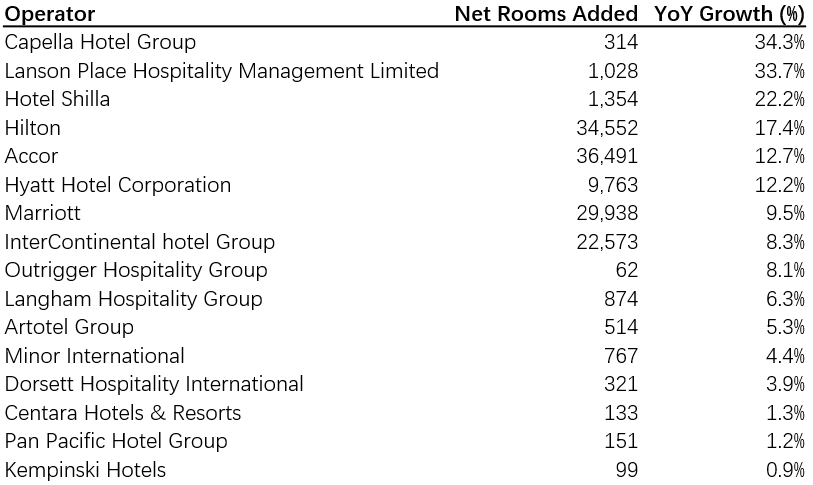
Task: Click the YoY Growth (%) header
Action: coord(729,14)
